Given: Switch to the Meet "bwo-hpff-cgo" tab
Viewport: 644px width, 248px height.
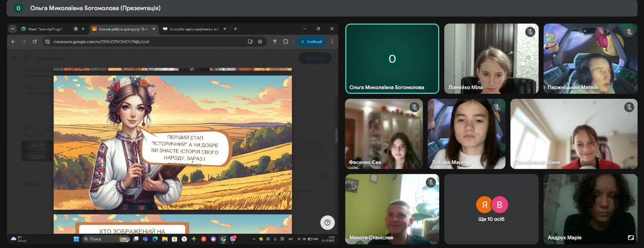Looking at the screenshot, I should [x=49, y=29].
